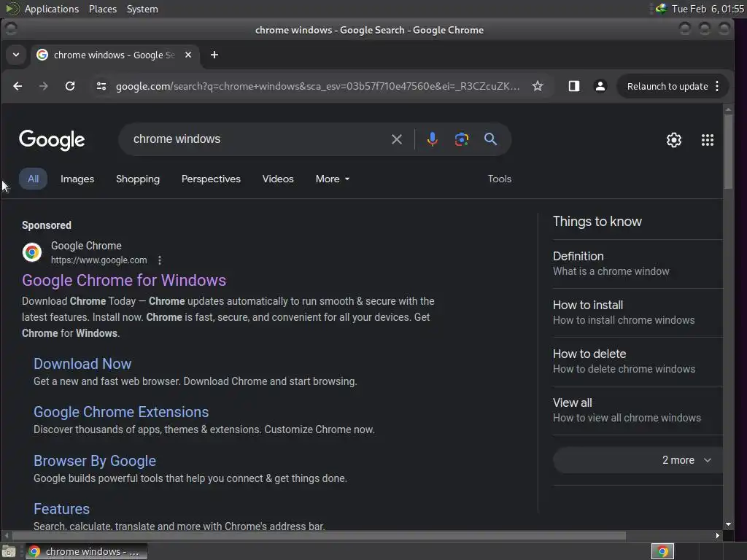The width and height of the screenshot is (747, 560).
Task: Expand the Definition things-to-know item
Action: pyautogui.click(x=638, y=264)
